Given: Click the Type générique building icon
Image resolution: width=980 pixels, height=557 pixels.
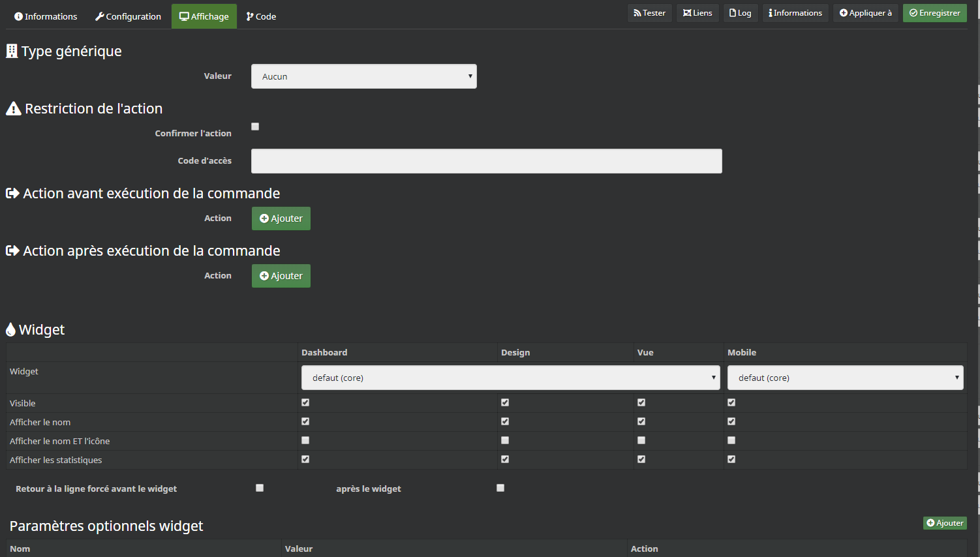Looking at the screenshot, I should [12, 51].
